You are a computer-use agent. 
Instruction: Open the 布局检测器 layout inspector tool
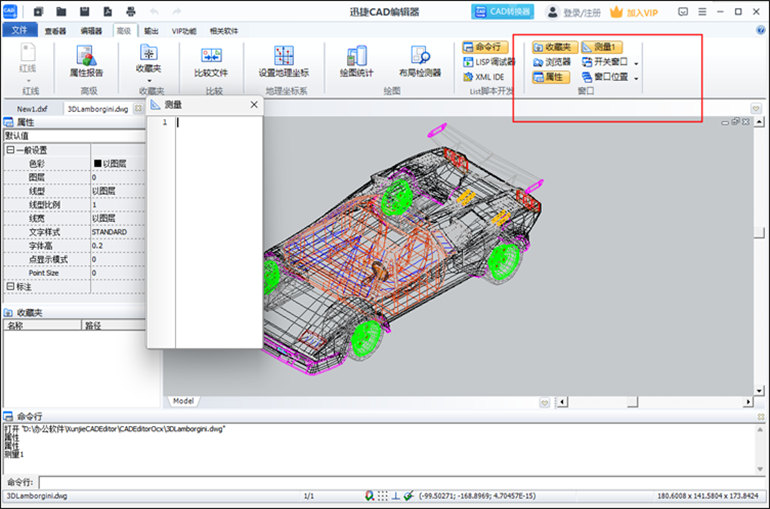[x=420, y=62]
